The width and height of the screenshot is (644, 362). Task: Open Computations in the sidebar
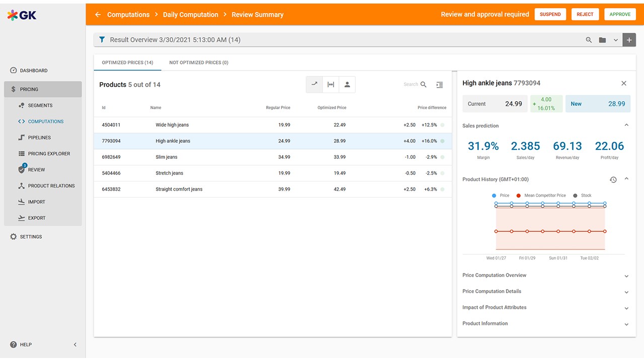tap(46, 122)
